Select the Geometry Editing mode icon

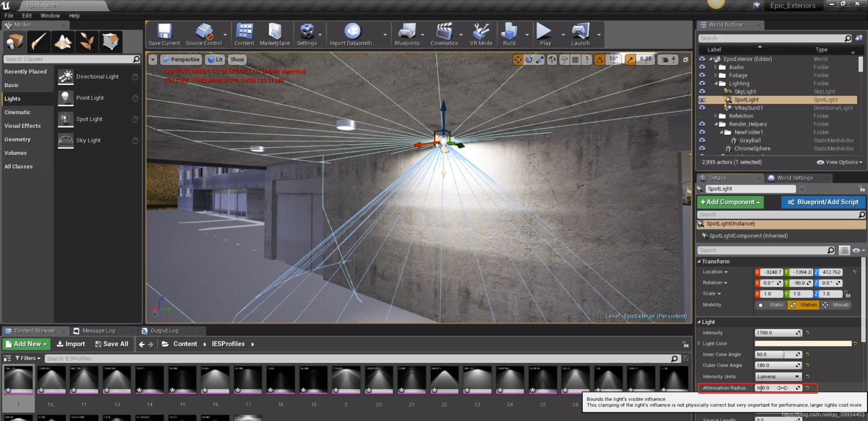tap(111, 42)
